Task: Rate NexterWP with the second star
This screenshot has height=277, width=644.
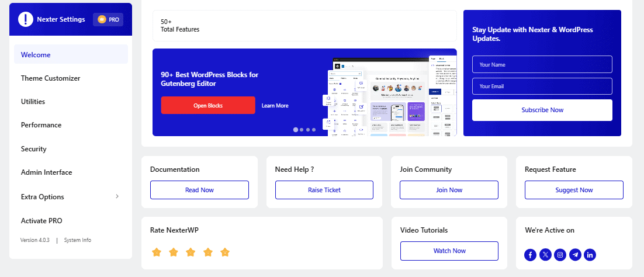Action: point(174,252)
